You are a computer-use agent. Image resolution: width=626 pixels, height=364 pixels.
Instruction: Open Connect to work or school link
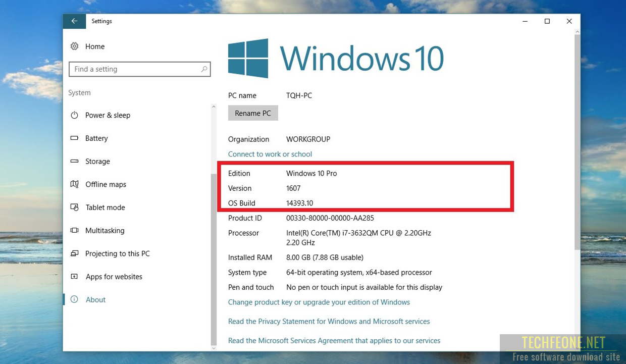[x=270, y=154]
